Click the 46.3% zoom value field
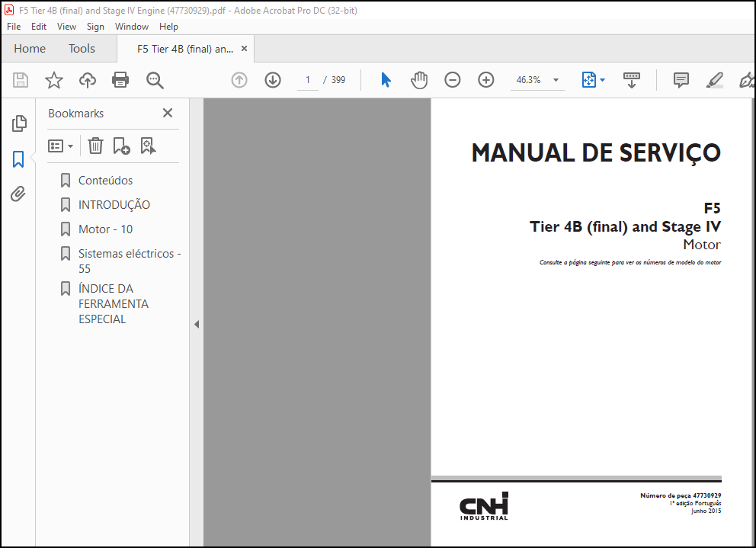Image resolution: width=756 pixels, height=548 pixels. point(528,80)
